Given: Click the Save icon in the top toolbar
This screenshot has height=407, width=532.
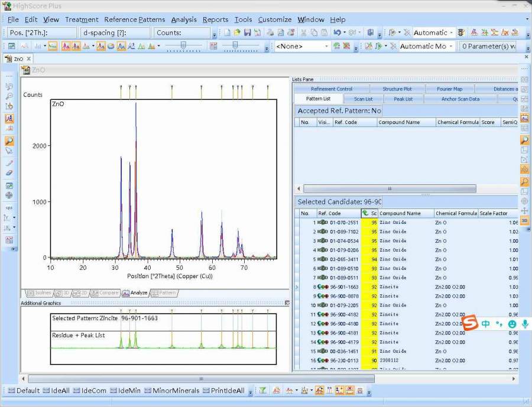Looking at the screenshot, I should coord(247,33).
